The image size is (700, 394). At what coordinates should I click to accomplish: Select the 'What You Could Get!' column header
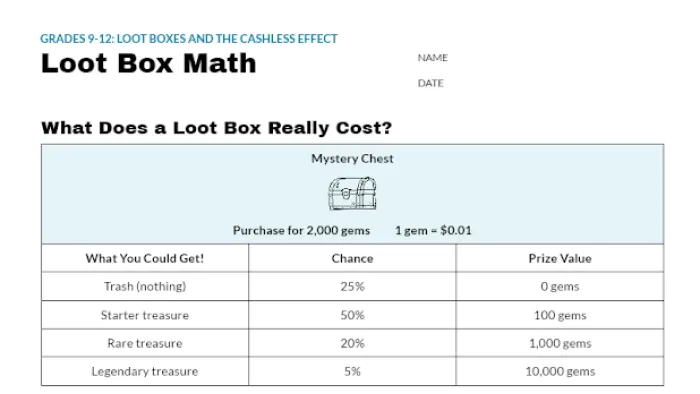pyautogui.click(x=145, y=258)
